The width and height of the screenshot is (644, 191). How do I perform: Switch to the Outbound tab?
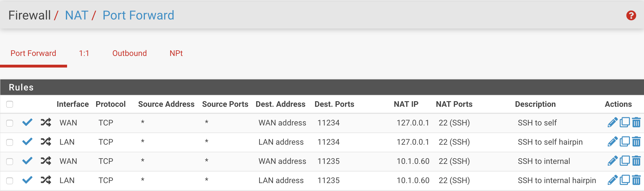pyautogui.click(x=129, y=53)
